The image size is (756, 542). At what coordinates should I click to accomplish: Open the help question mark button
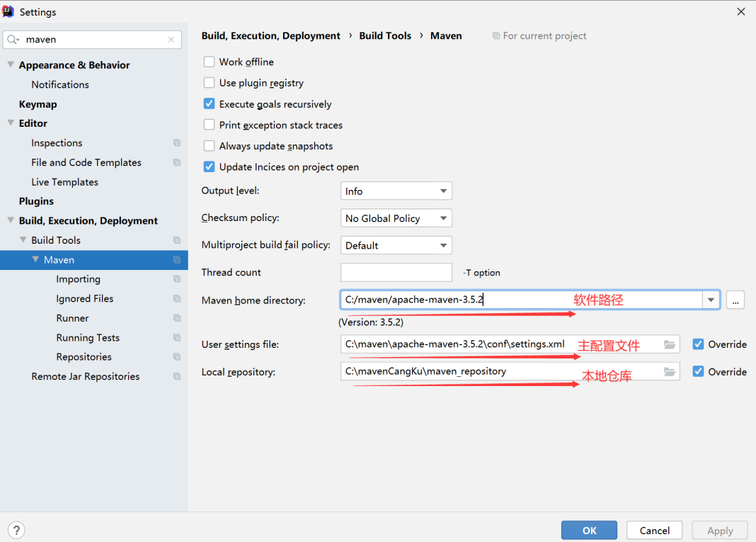tap(16, 530)
